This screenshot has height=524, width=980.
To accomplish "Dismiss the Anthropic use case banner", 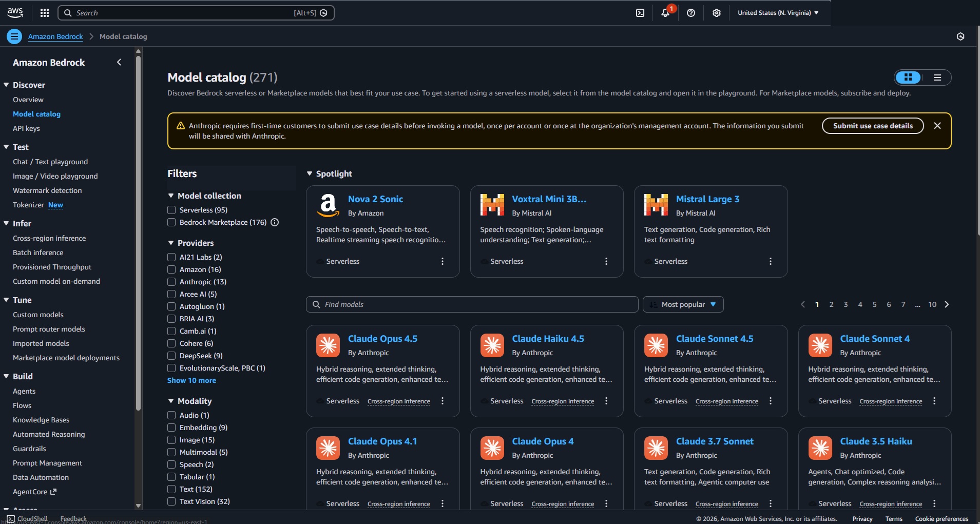I will [x=937, y=126].
